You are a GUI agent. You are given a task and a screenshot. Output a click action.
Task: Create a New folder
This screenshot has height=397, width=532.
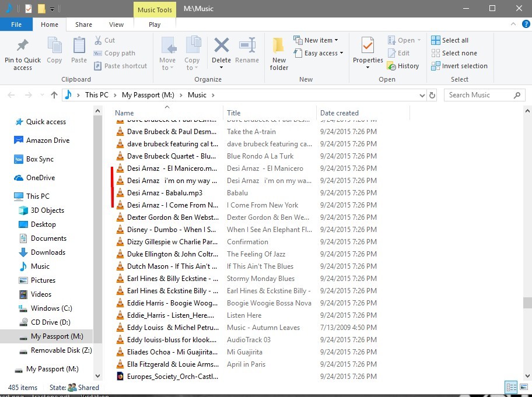[279, 54]
